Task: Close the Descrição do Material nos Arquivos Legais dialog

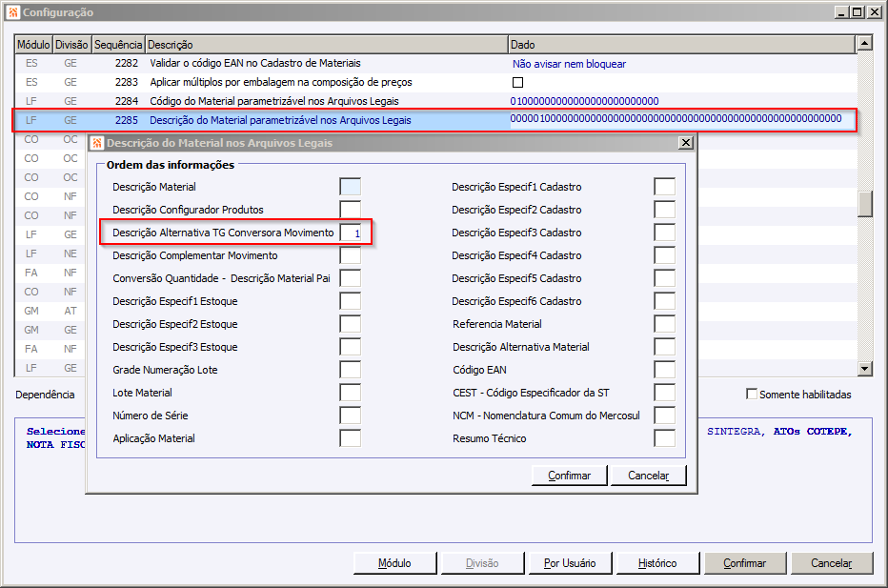Action: pyautogui.click(x=686, y=143)
